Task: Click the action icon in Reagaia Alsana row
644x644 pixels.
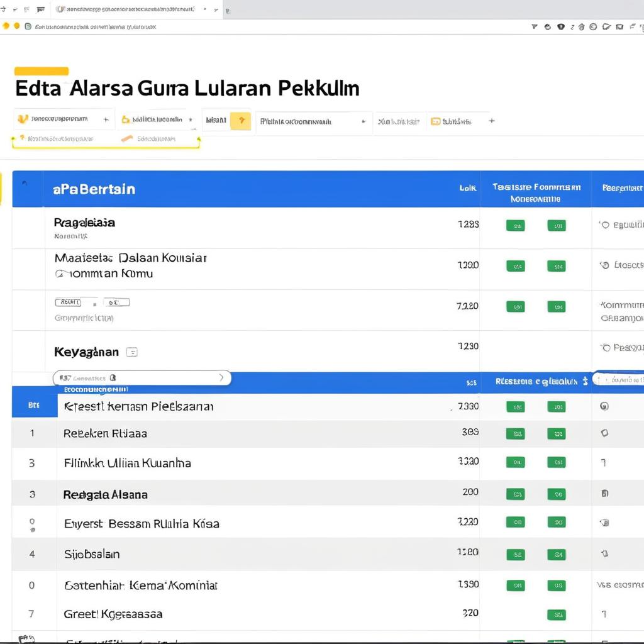Action: [x=604, y=493]
